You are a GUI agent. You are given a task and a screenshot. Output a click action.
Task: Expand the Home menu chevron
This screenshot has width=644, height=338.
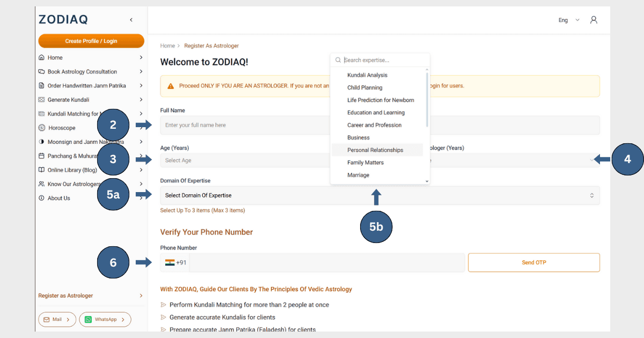(x=141, y=57)
